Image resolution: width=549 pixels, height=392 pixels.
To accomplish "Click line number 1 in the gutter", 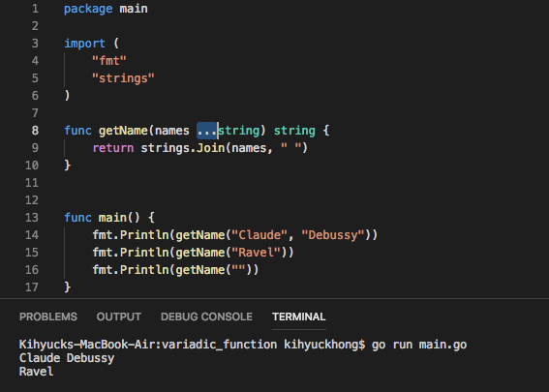I will coord(35,9).
